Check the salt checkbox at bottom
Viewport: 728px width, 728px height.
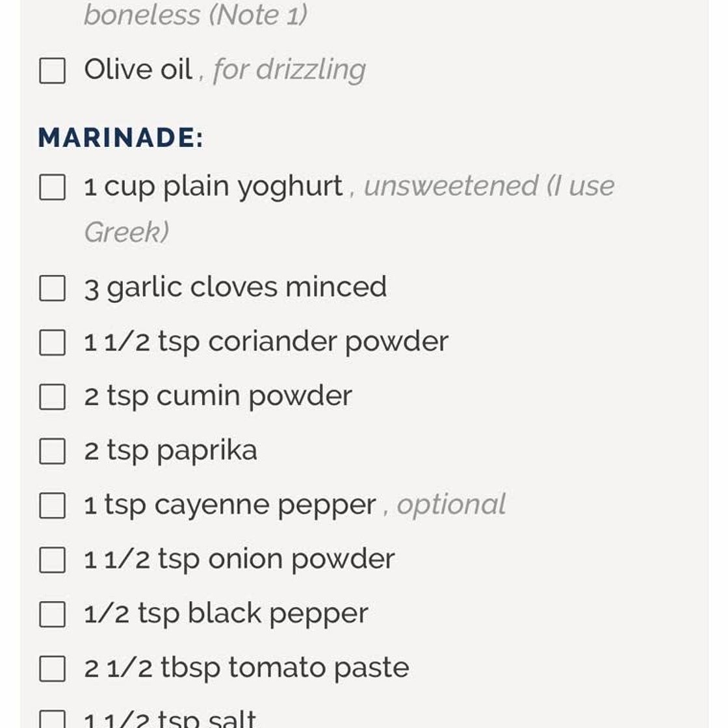coord(53,720)
